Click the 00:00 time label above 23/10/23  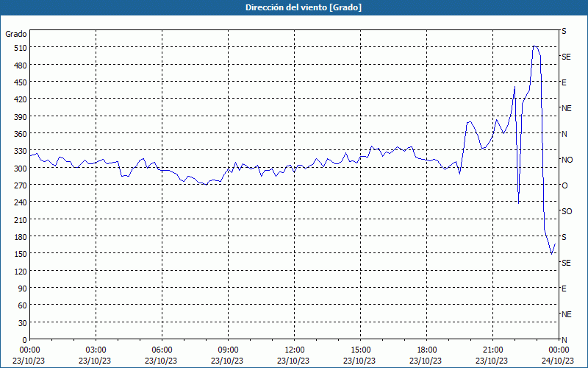(29, 350)
